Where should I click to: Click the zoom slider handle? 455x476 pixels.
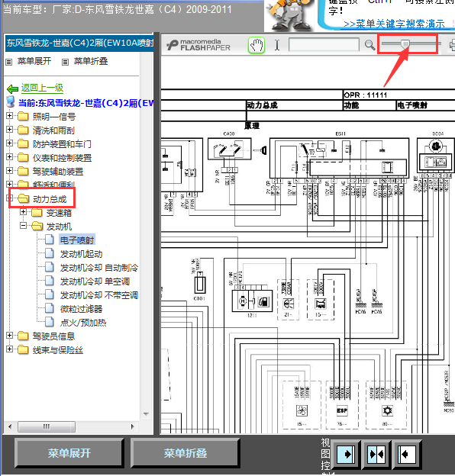pos(405,44)
